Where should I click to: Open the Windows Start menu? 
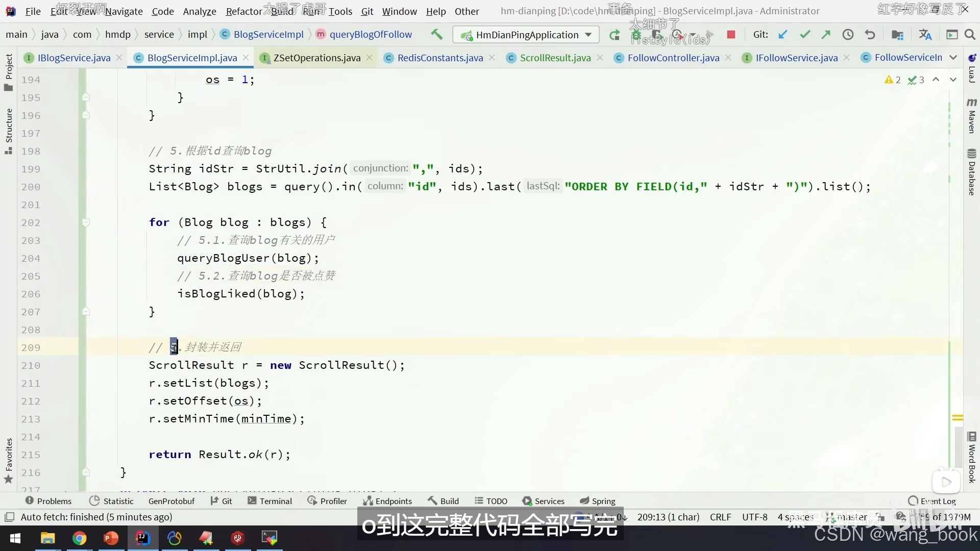click(x=15, y=538)
